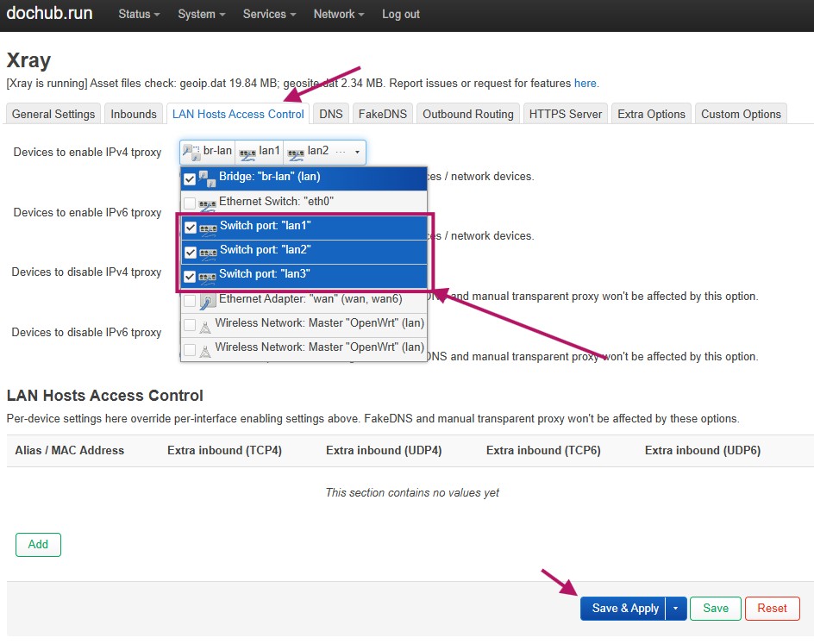
Task: Click the bridge icon for br-lan option
Action: tap(207, 178)
